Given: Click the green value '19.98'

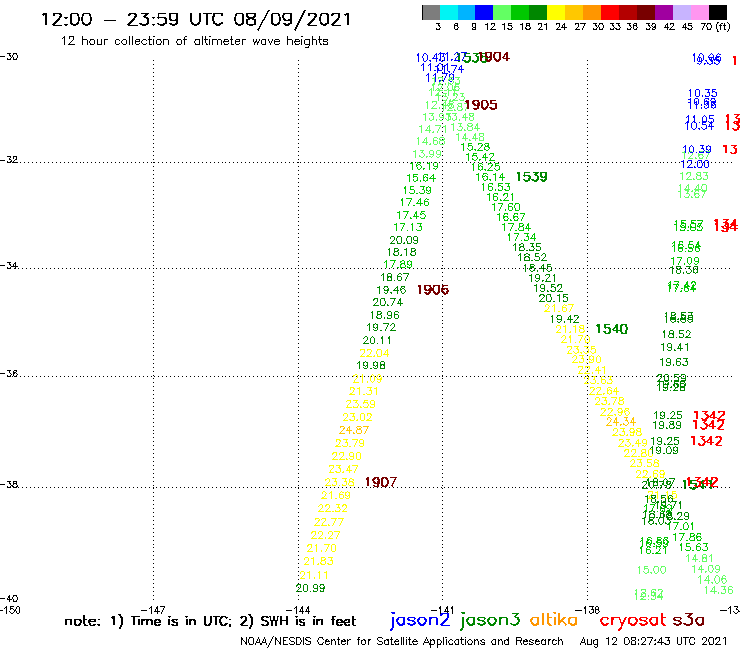Looking at the screenshot, I should (370, 365).
